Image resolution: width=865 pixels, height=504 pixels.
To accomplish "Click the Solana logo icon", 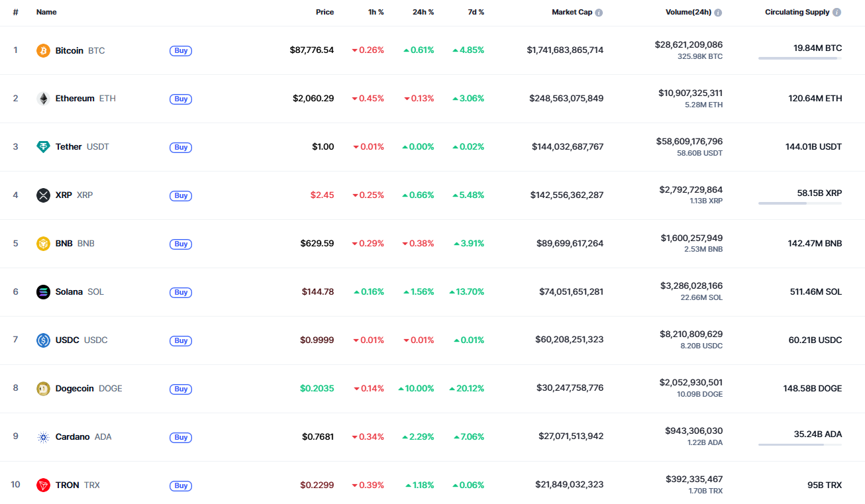I will pyautogui.click(x=43, y=292).
